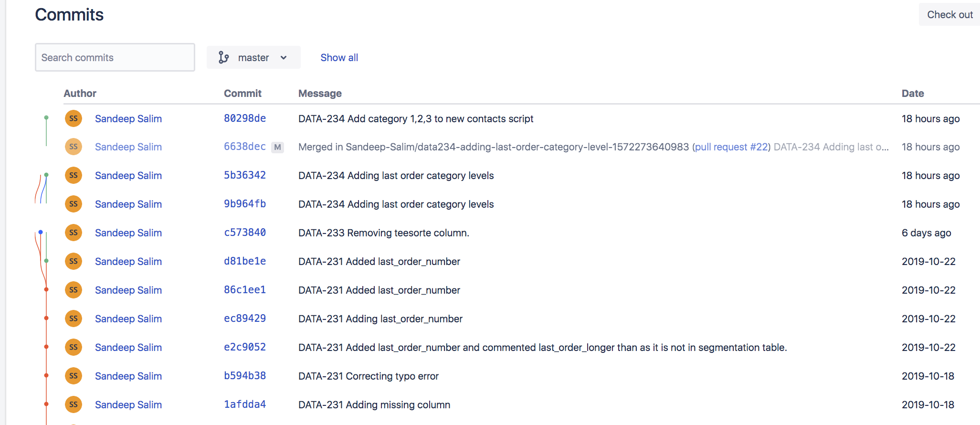Click the Show all link
Screen dimensions: 980x425
pos(339,58)
